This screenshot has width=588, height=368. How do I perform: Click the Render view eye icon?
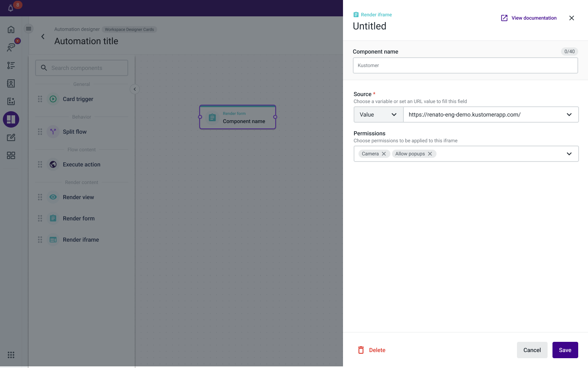pos(53,197)
